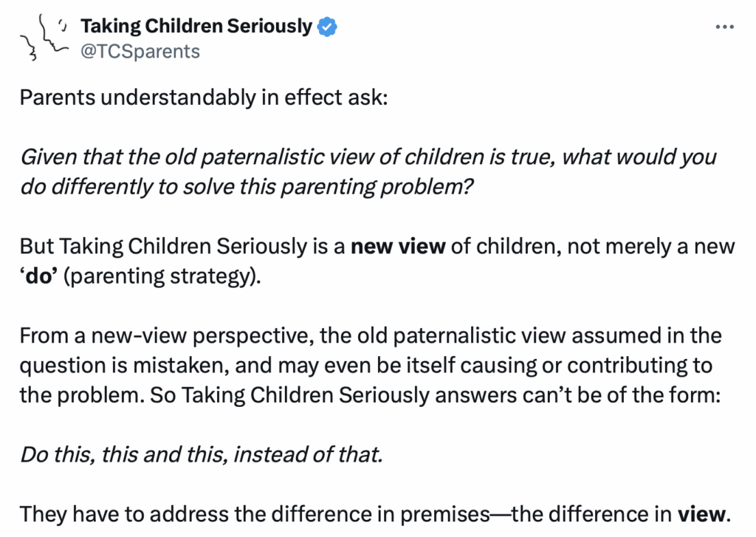
Task: Click the italic line "Do this, this and this, instead of that."
Action: coord(202,453)
